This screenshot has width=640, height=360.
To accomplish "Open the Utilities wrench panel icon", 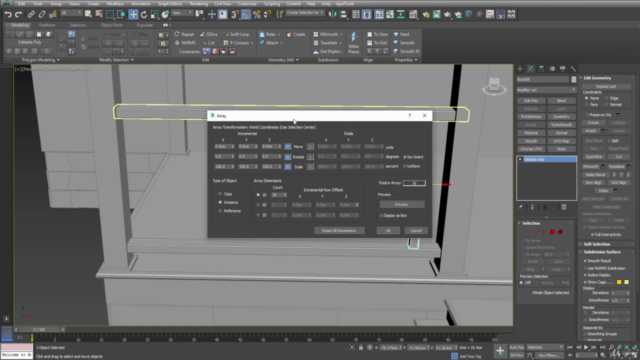I will click(573, 69).
